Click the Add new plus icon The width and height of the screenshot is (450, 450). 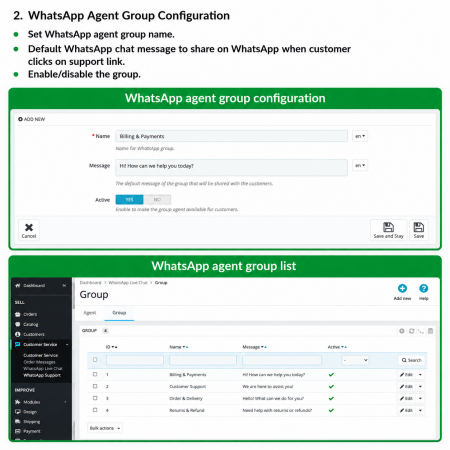pos(402,288)
